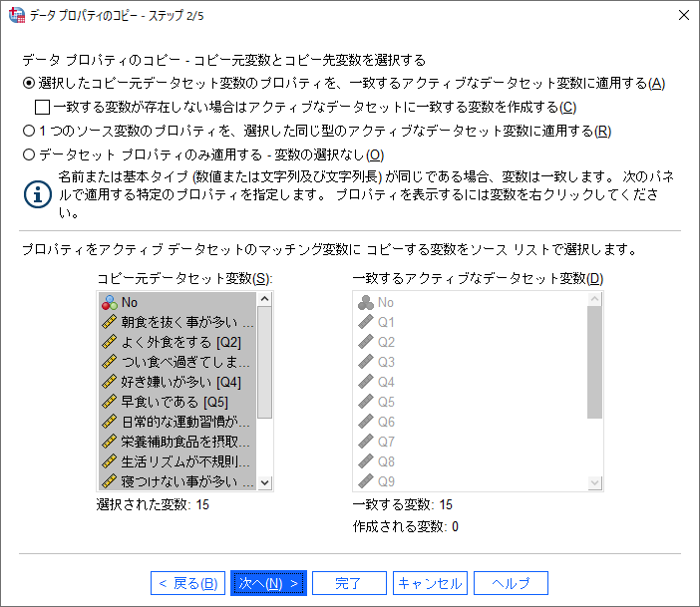The height and width of the screenshot is (607, 700).
Task: Click the grey ruler icon beside Q5
Action: [x=366, y=402]
